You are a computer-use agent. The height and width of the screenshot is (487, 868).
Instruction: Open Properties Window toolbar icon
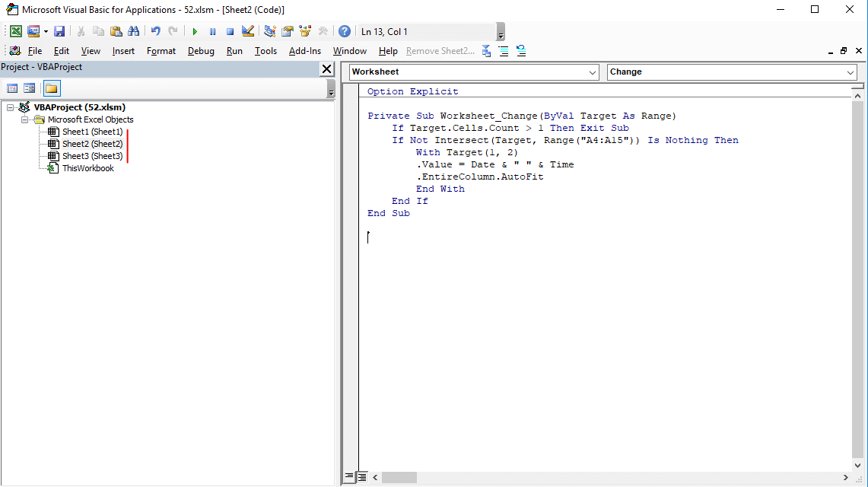click(x=288, y=31)
